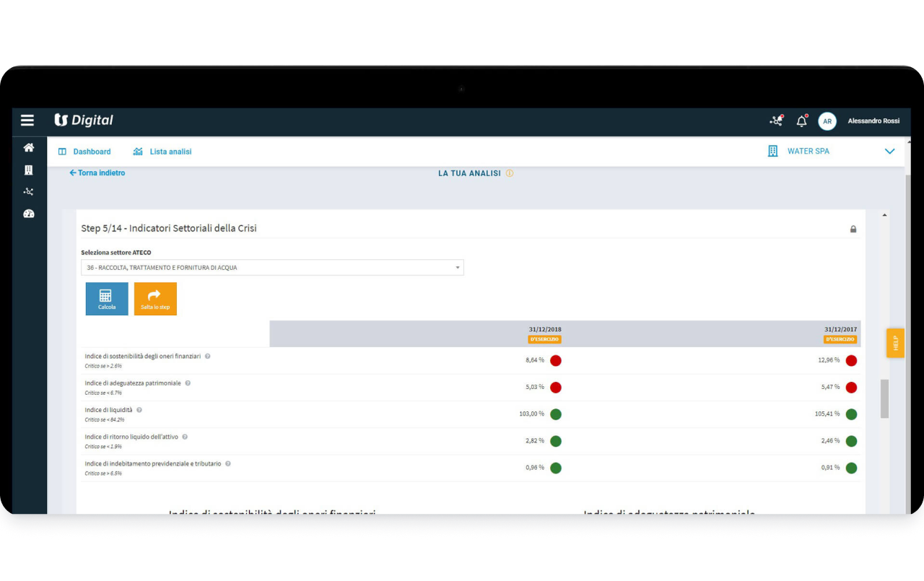The height and width of the screenshot is (581, 924).
Task: Click the value 2,46 %
Action: 830,440
